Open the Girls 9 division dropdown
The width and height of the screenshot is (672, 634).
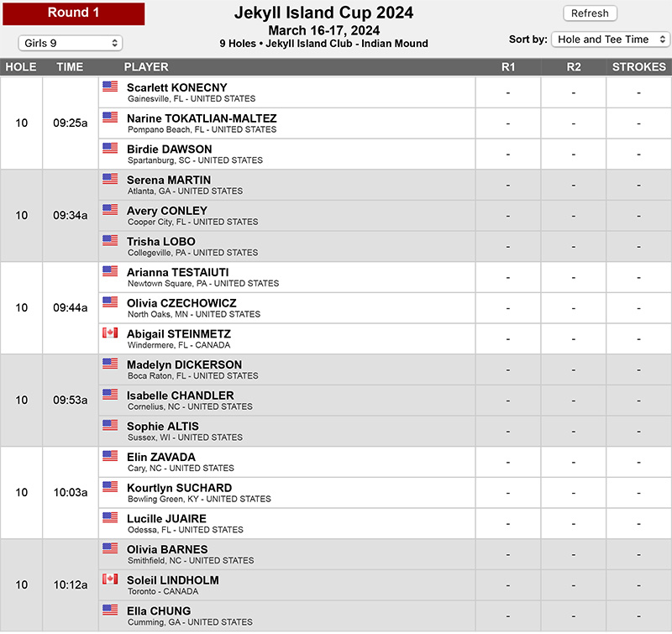(71, 44)
